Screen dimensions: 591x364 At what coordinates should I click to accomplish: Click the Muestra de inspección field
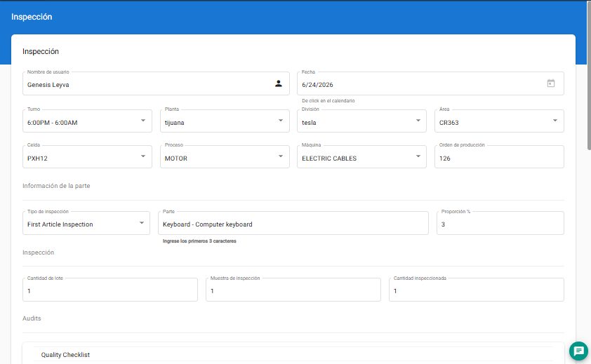293,290
